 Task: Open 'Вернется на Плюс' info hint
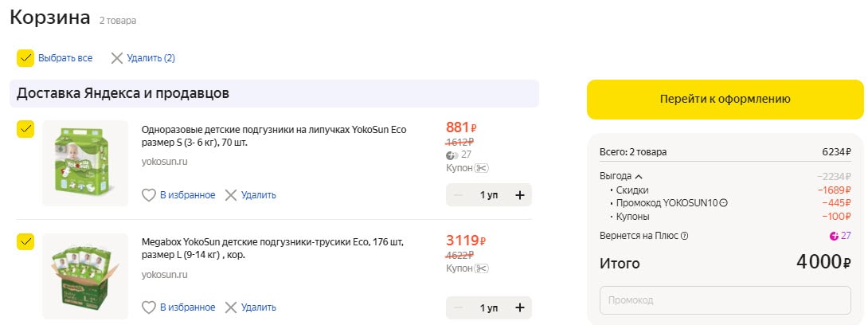click(x=685, y=236)
